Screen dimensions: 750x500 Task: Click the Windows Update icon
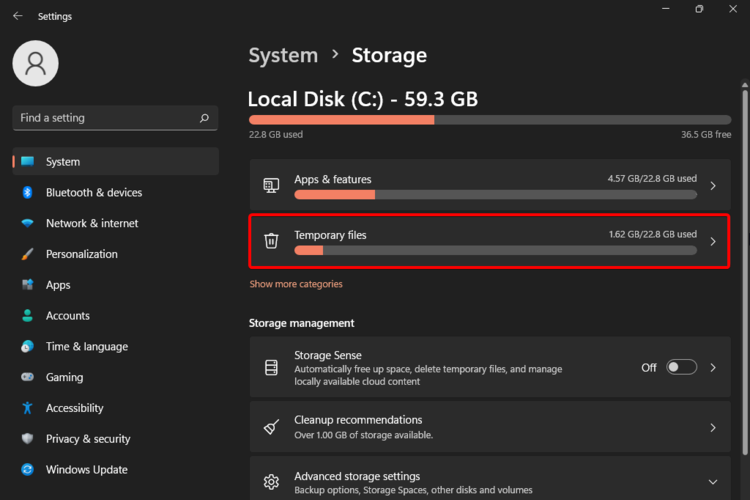pyautogui.click(x=28, y=470)
